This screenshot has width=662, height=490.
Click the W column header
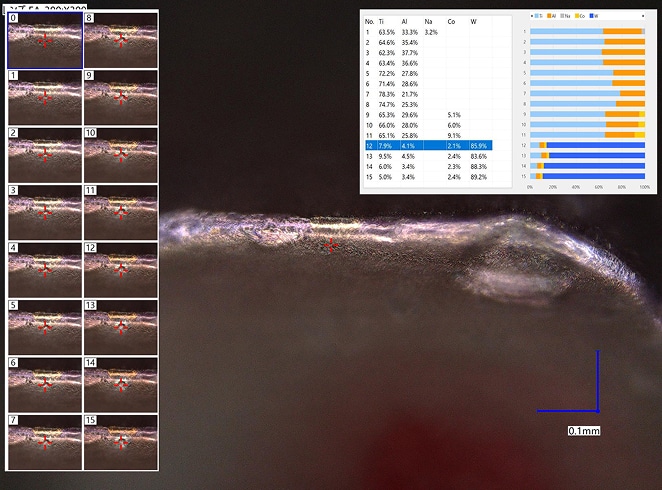(474, 21)
